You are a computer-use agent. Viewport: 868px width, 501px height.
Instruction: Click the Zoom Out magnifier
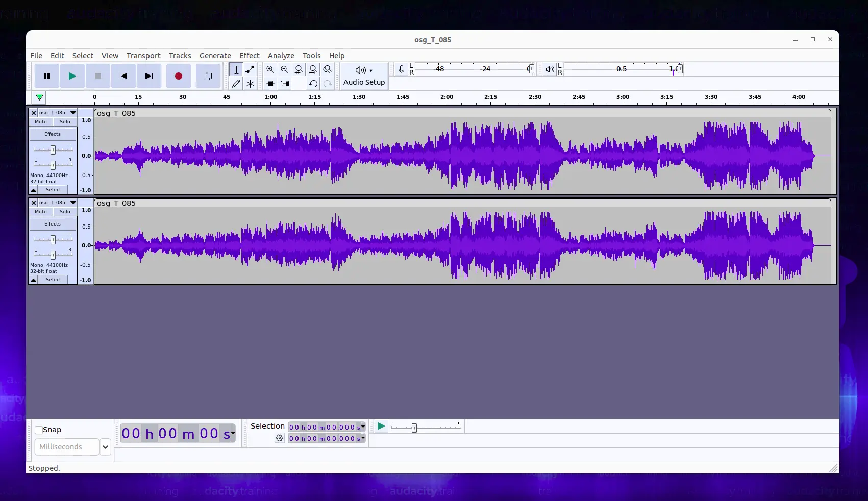[285, 69]
